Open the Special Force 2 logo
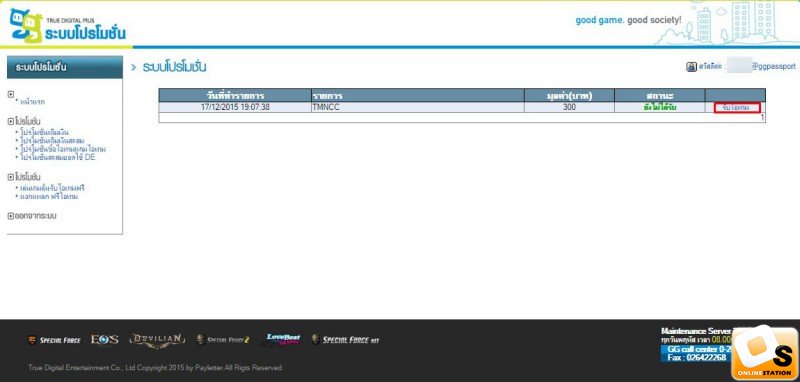800x382 pixels. [x=222, y=340]
